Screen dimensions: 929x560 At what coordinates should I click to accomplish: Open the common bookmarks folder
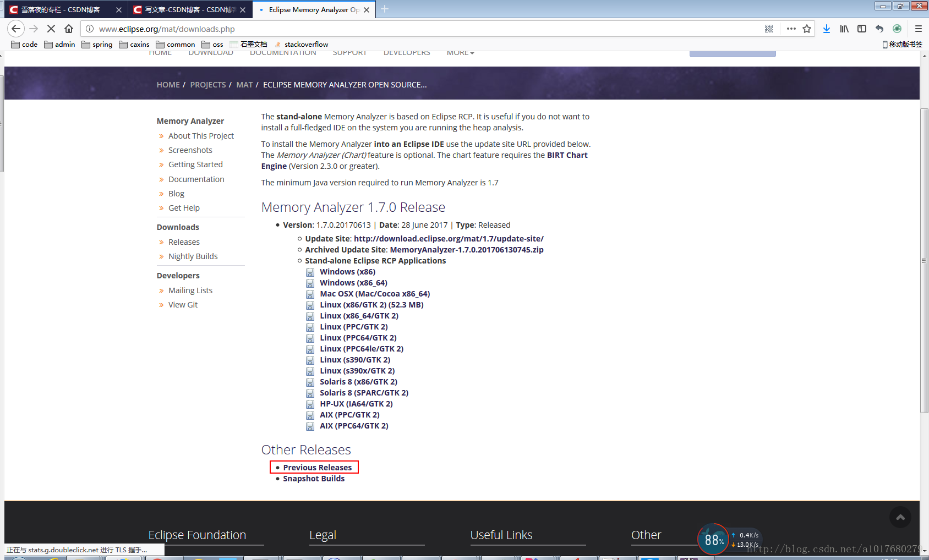(176, 45)
